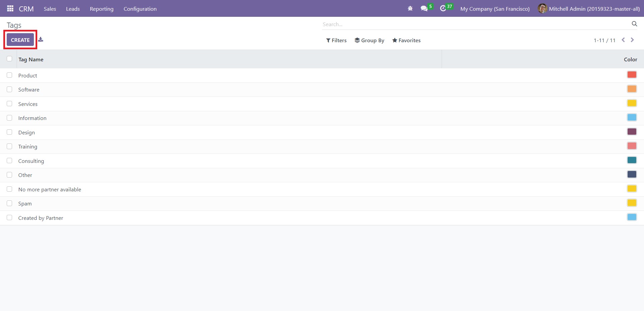Open My Company (San Francisco) switcher
The image size is (644, 311).
(x=495, y=9)
